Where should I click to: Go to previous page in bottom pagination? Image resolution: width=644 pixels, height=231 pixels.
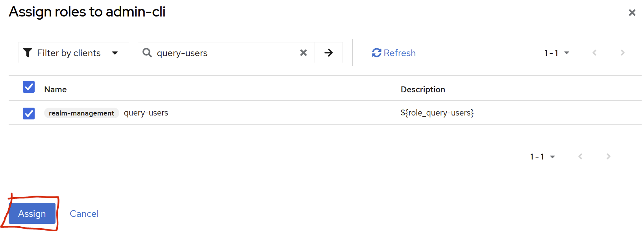pos(580,156)
